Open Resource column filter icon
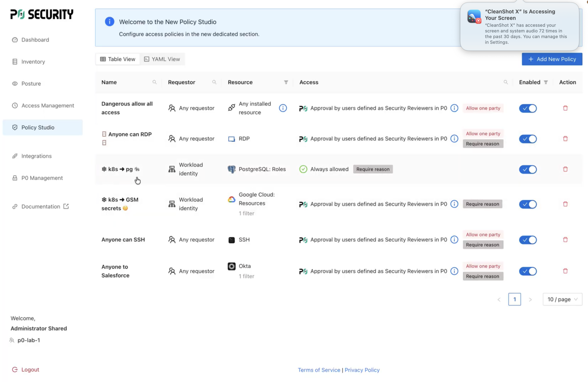The height and width of the screenshot is (382, 588). 286,82
